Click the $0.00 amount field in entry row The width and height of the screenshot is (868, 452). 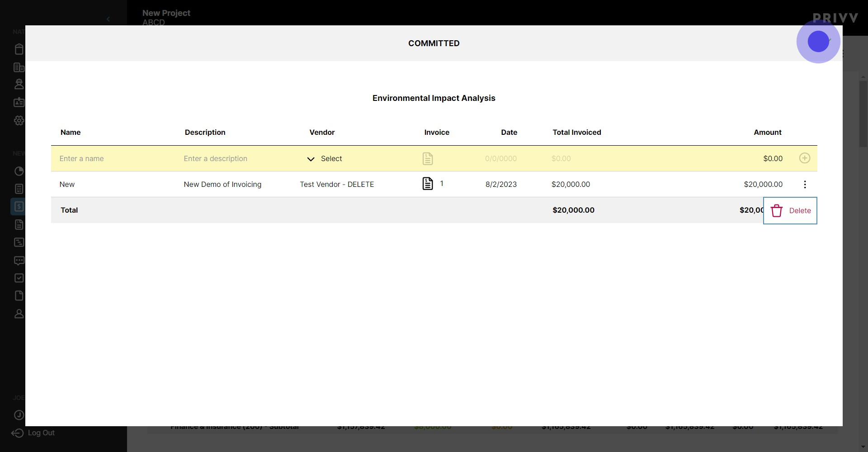[773, 158]
